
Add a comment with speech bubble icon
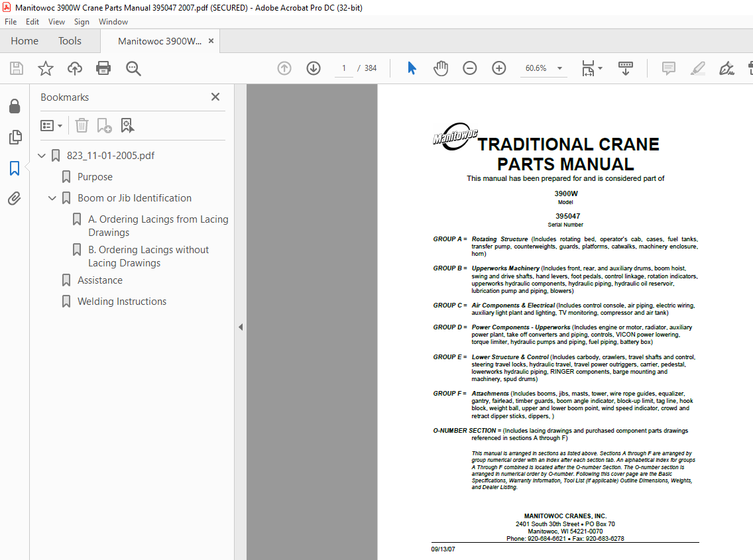point(668,68)
